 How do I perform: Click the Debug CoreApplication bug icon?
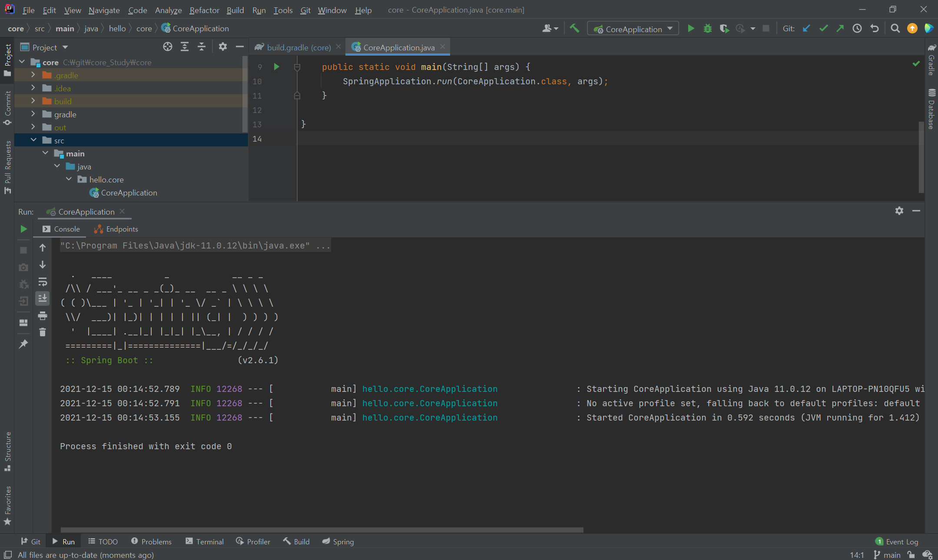point(707,29)
